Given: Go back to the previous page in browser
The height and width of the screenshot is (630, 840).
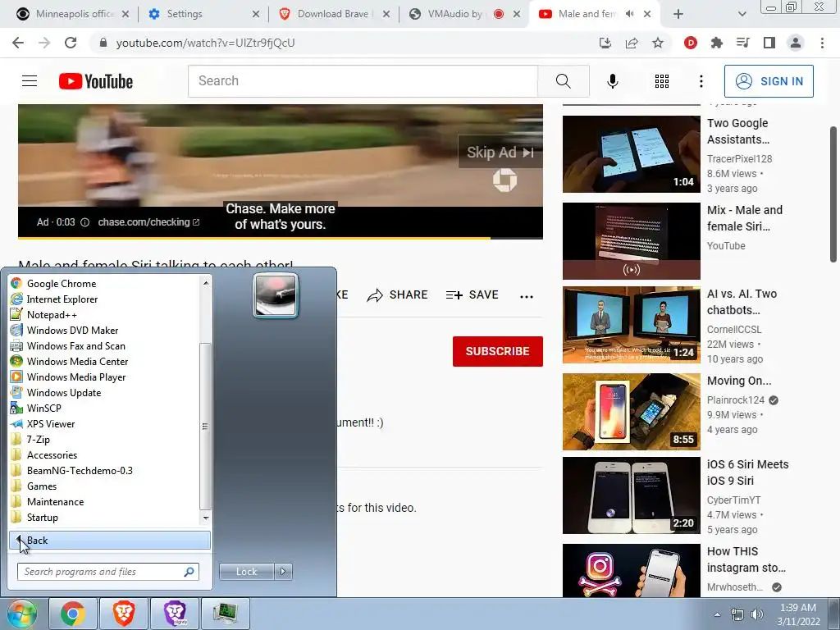Looking at the screenshot, I should (18, 43).
